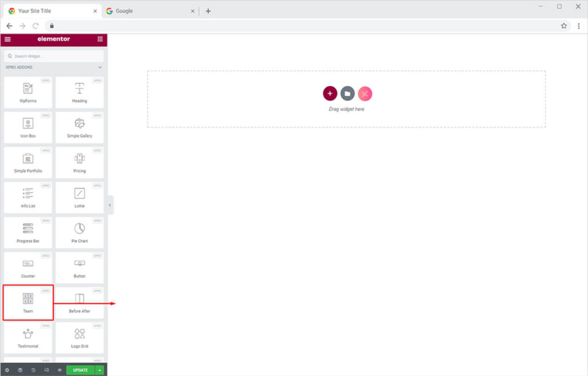This screenshot has width=588, height=376.
Task: Click the add new section plus button
Action: point(330,94)
